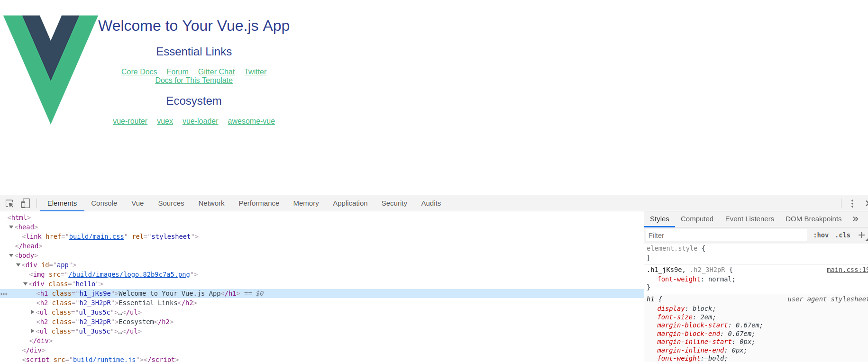
Task: Click the .h1_jKs9e selector text
Action: [665, 270]
